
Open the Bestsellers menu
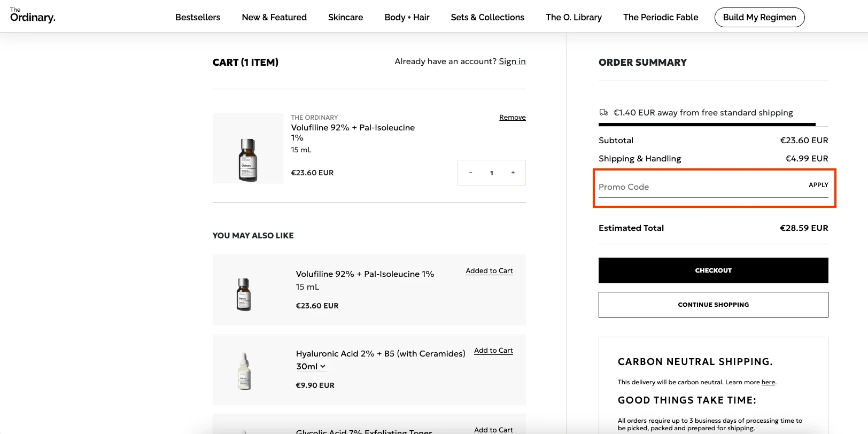198,17
